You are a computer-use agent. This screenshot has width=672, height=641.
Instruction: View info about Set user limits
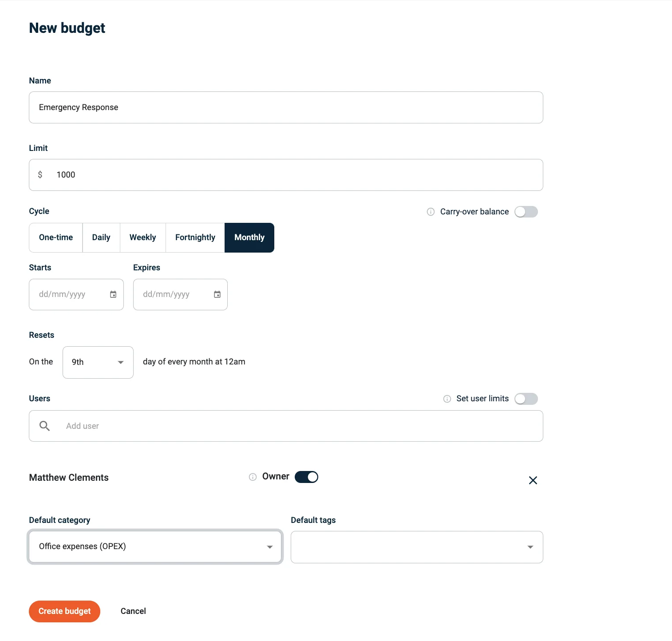point(447,399)
